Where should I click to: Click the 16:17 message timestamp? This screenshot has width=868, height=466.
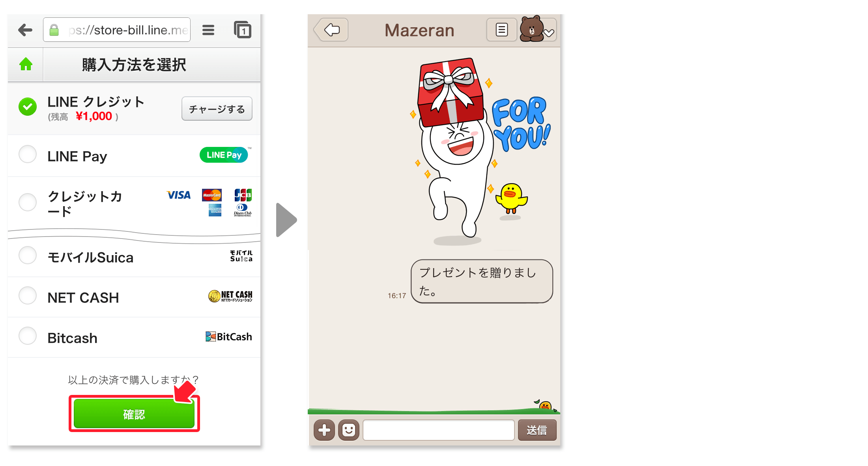tap(397, 296)
